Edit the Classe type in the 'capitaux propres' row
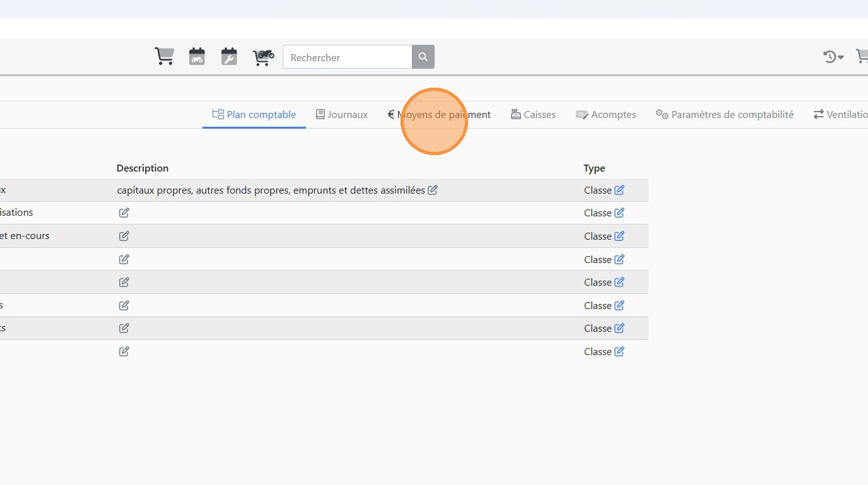 tap(619, 190)
